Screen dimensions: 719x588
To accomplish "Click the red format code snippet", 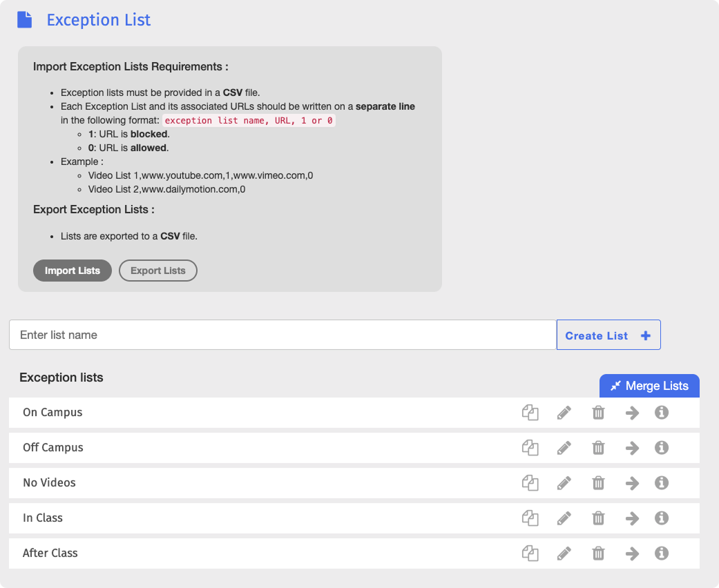I will coord(249,121).
